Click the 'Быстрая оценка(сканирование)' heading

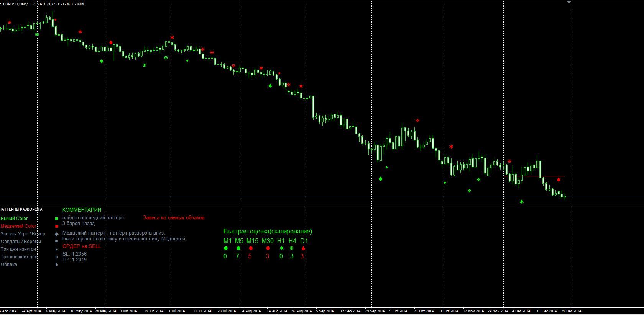(x=268, y=232)
